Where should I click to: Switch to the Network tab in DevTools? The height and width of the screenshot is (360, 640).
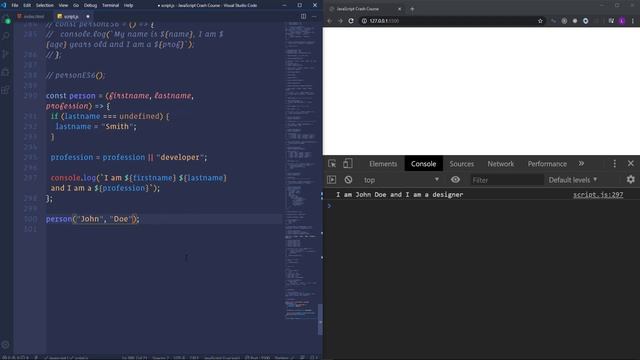click(x=500, y=164)
